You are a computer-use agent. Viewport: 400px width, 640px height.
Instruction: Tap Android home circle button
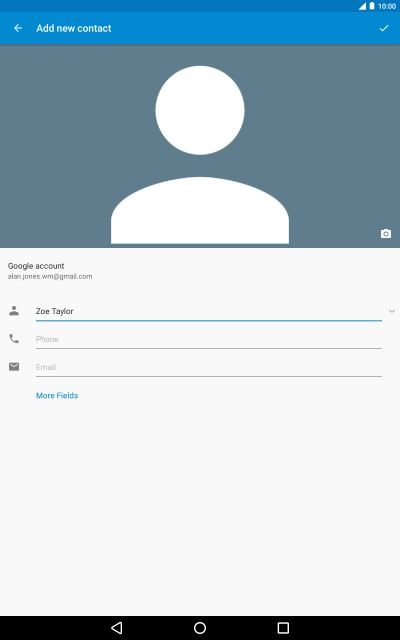tap(200, 628)
